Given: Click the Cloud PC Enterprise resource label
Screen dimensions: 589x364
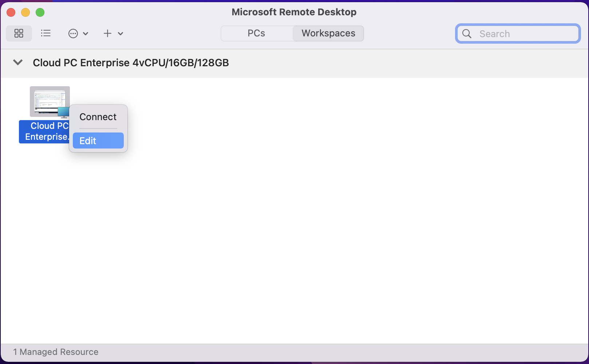Looking at the screenshot, I should click(44, 131).
